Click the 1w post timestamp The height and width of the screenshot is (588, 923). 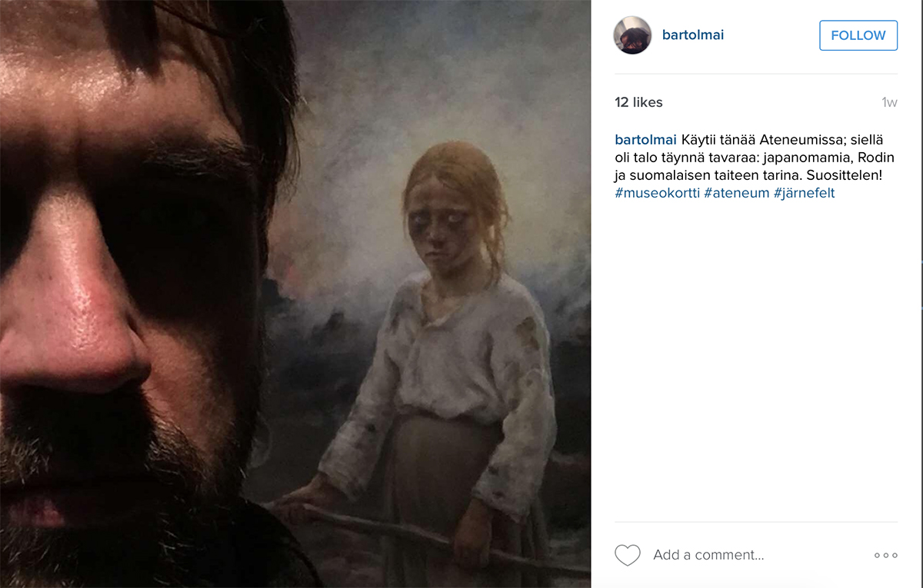pos(889,102)
